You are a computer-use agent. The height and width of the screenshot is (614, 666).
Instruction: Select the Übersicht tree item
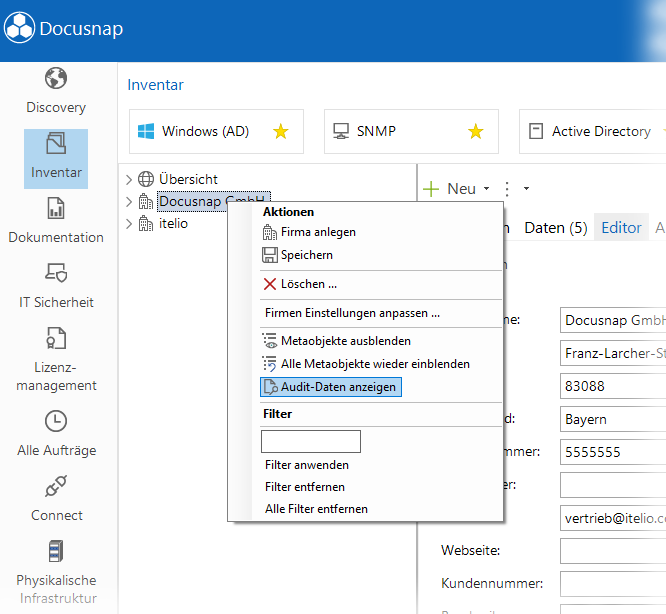pos(188,179)
